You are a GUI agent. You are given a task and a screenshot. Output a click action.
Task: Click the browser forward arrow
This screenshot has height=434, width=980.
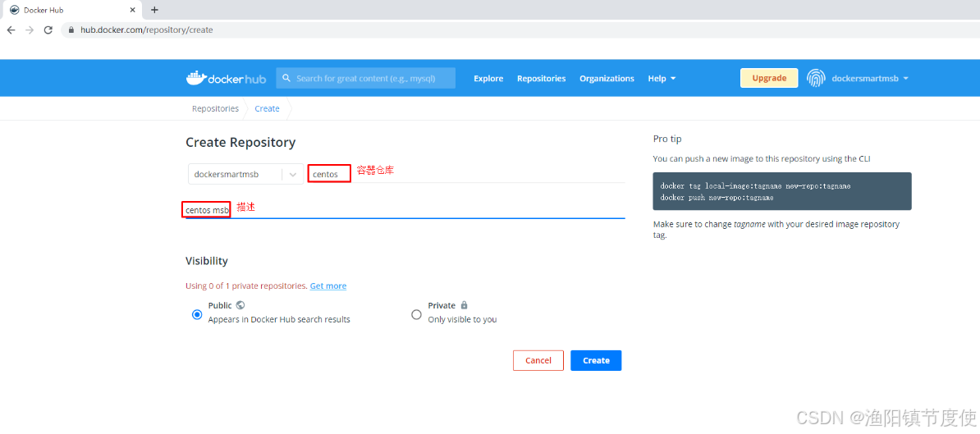[30, 30]
